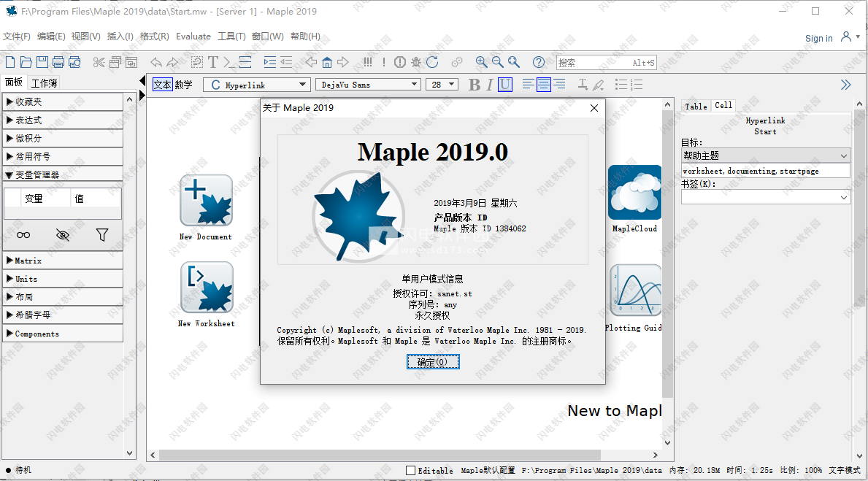
Task: Expand the 希腊字母 palette
Action: coord(63,315)
